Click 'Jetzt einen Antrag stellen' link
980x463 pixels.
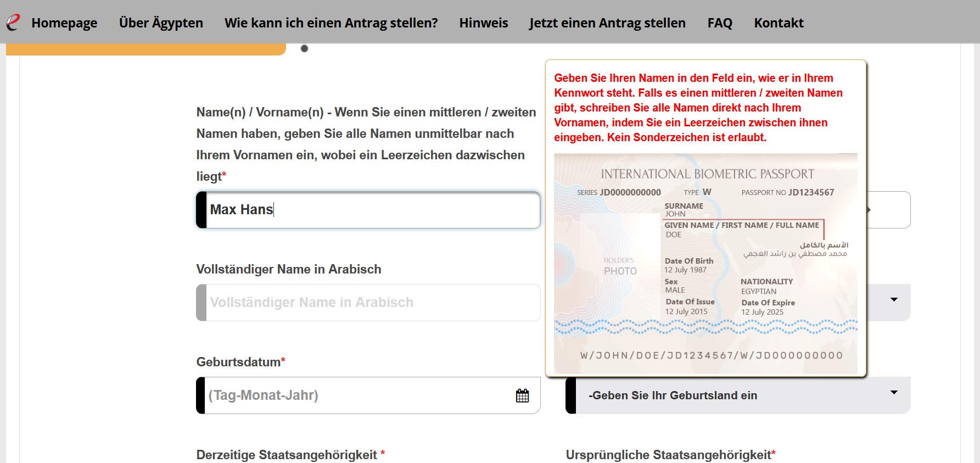tap(607, 23)
